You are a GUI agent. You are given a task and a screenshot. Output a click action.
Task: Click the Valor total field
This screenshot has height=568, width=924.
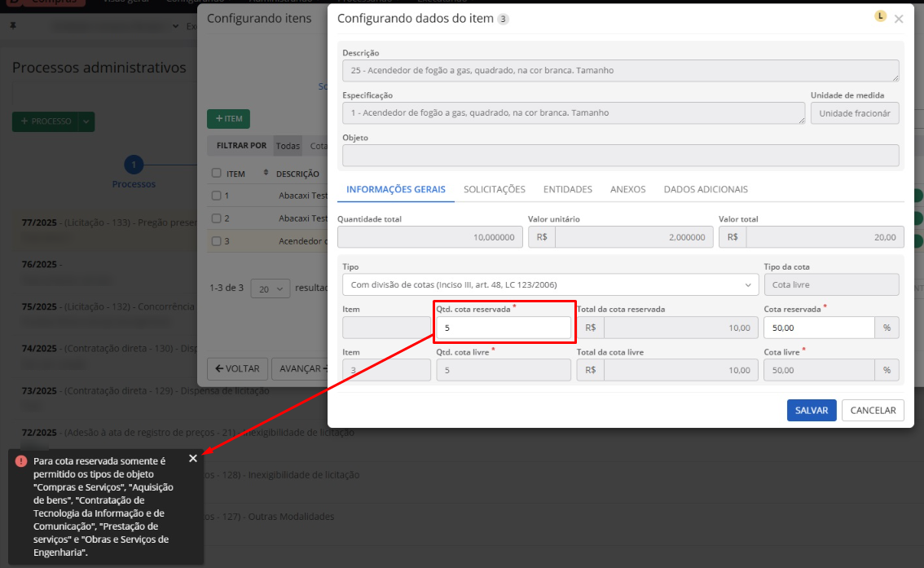(825, 237)
